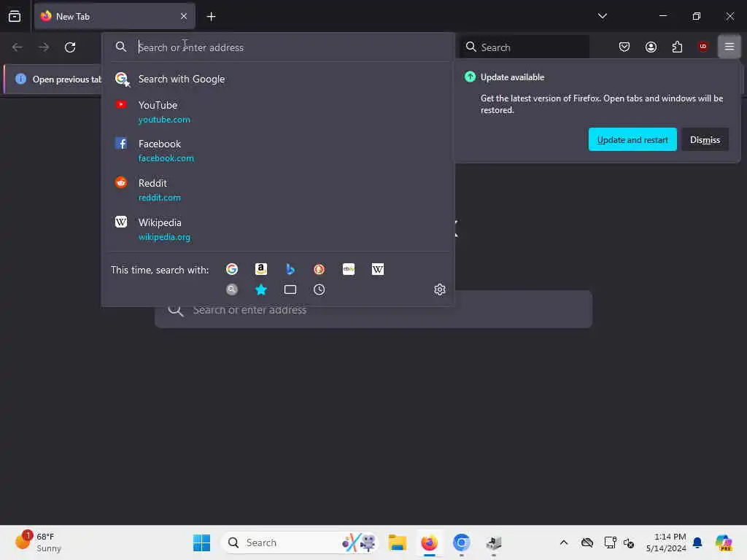Open search settings gear
The image size is (747, 560).
[440, 289]
